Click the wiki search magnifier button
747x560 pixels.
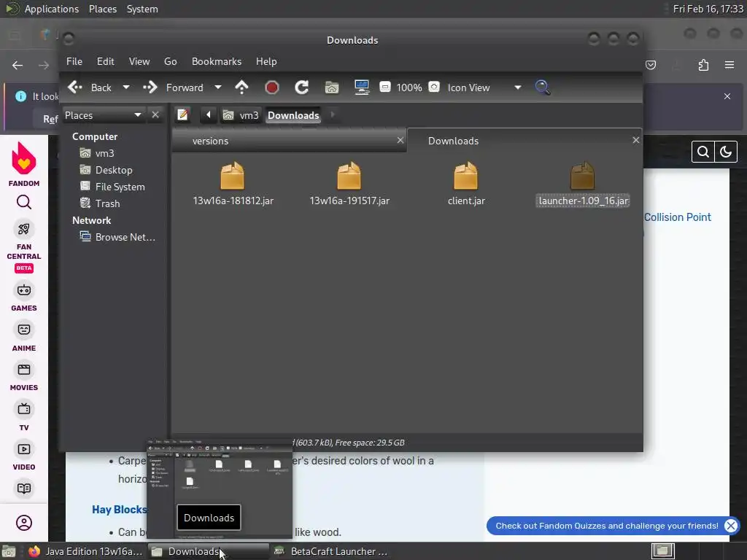click(703, 152)
